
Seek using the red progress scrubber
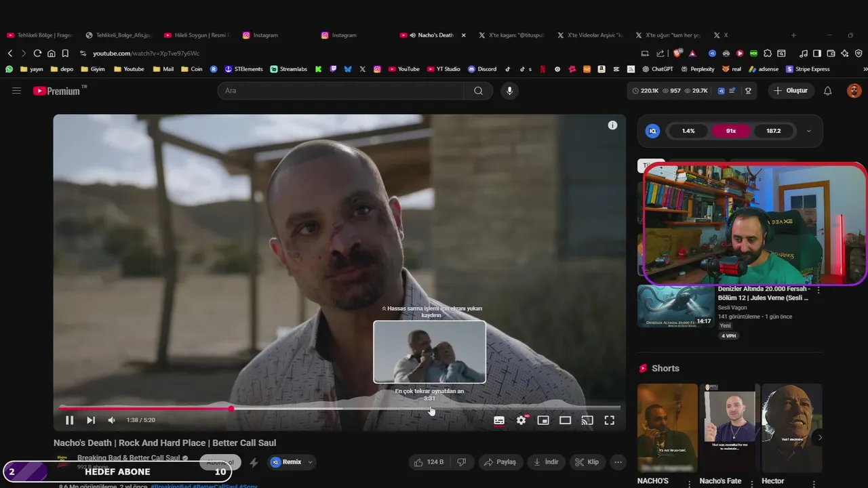click(x=231, y=409)
